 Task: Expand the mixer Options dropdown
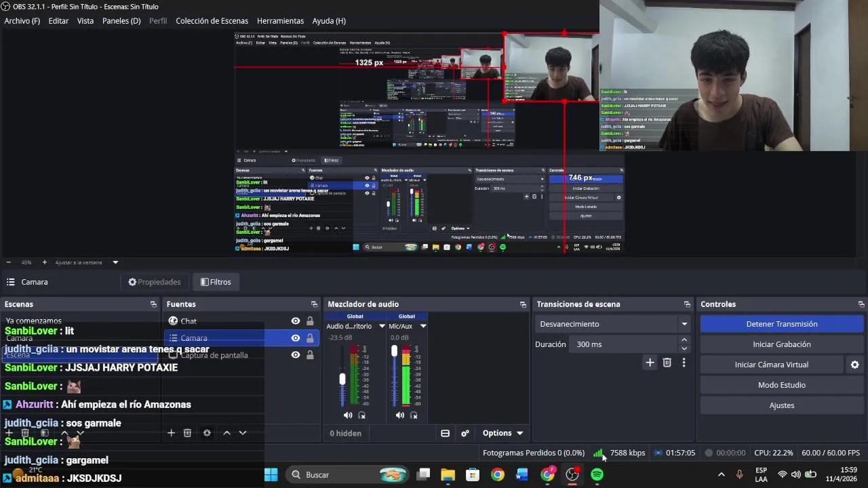click(502, 434)
